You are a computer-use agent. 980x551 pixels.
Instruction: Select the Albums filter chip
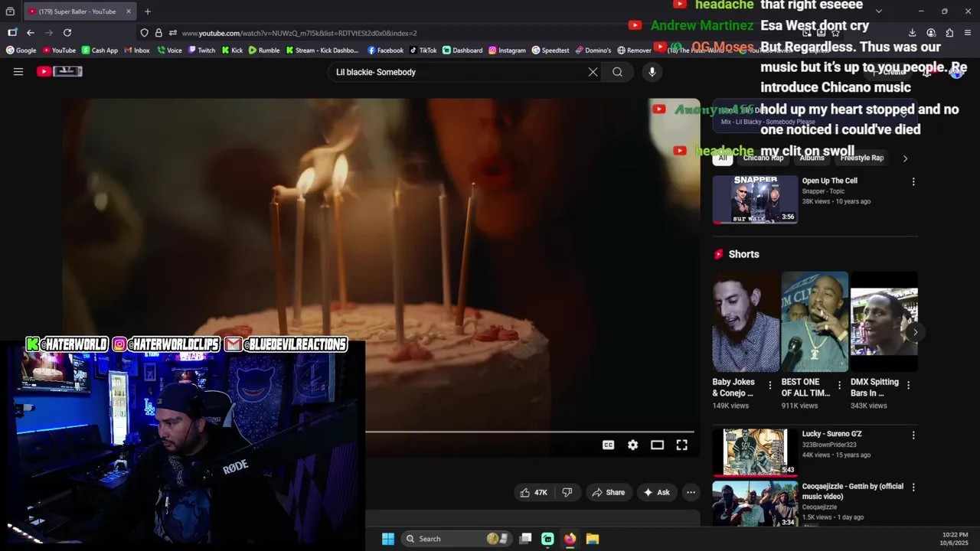click(x=812, y=158)
